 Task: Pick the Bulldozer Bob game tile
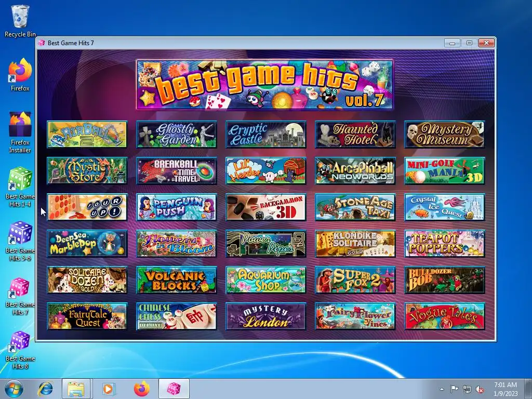(x=445, y=280)
